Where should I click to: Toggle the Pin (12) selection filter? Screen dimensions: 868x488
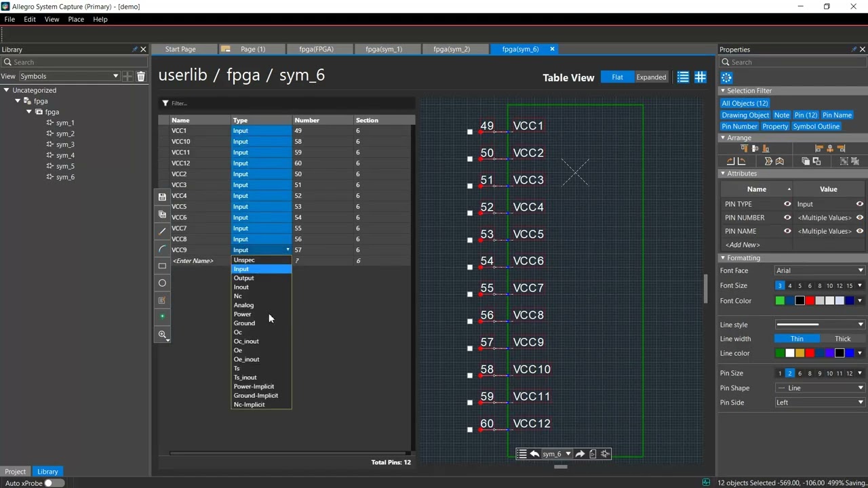[806, 115]
